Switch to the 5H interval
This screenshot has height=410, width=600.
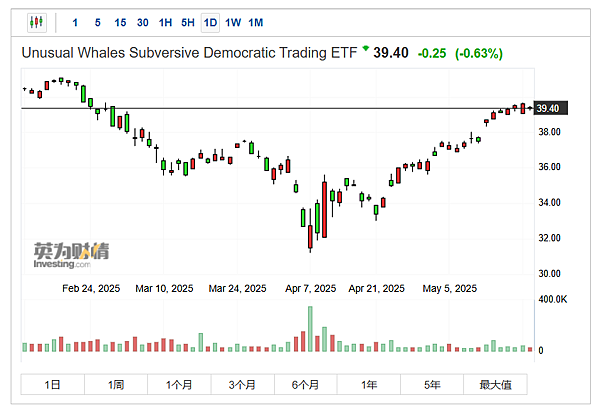(188, 23)
